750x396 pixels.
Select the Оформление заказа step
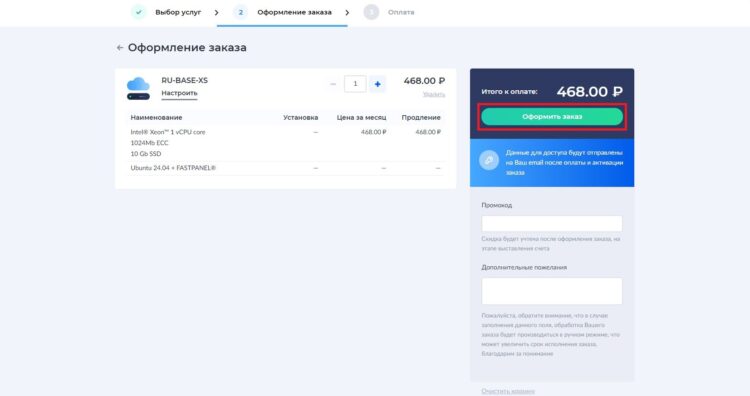click(x=294, y=12)
